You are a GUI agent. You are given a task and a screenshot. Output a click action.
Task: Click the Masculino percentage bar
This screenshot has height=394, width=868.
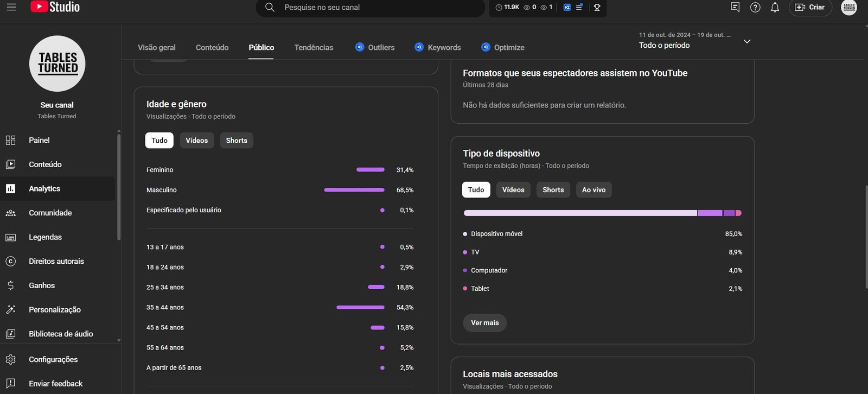[x=354, y=190]
